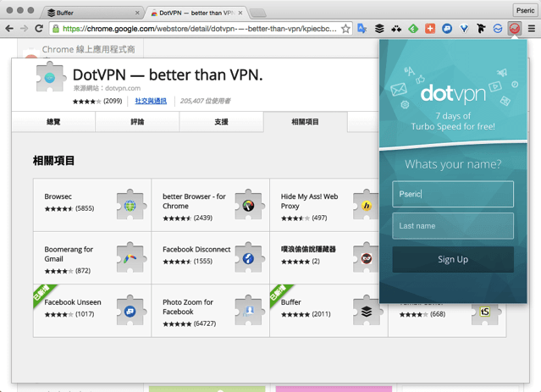Open the 評論 reviews tab
This screenshot has height=392, width=541.
[x=137, y=122]
